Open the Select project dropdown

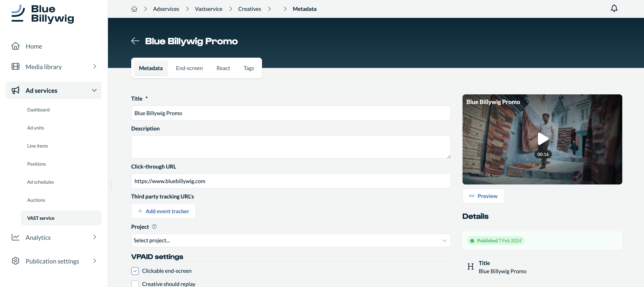(291, 240)
